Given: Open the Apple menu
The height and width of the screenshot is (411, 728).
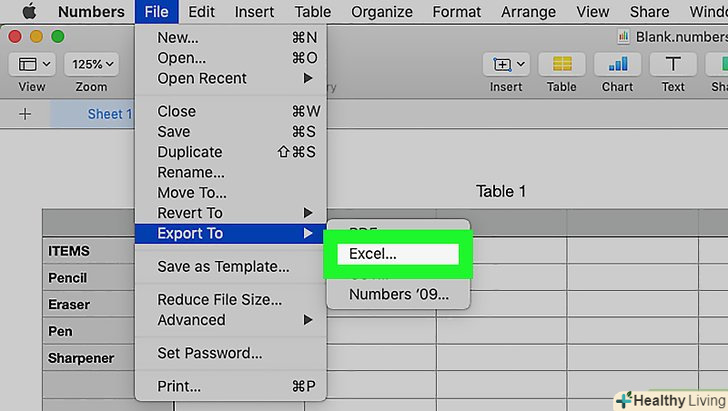Looking at the screenshot, I should click(x=28, y=12).
